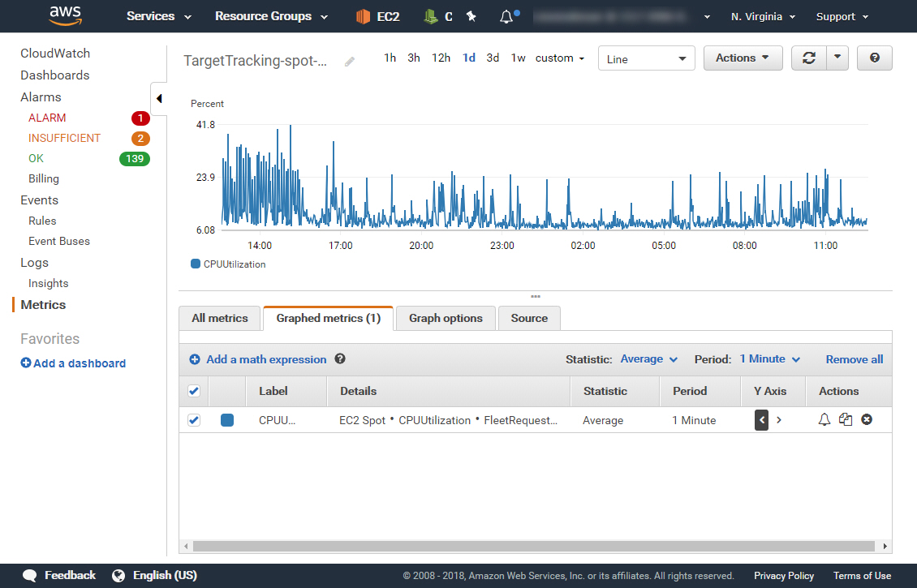Image resolution: width=917 pixels, height=588 pixels.
Task: Click the Add a math expression link
Action: tap(266, 359)
